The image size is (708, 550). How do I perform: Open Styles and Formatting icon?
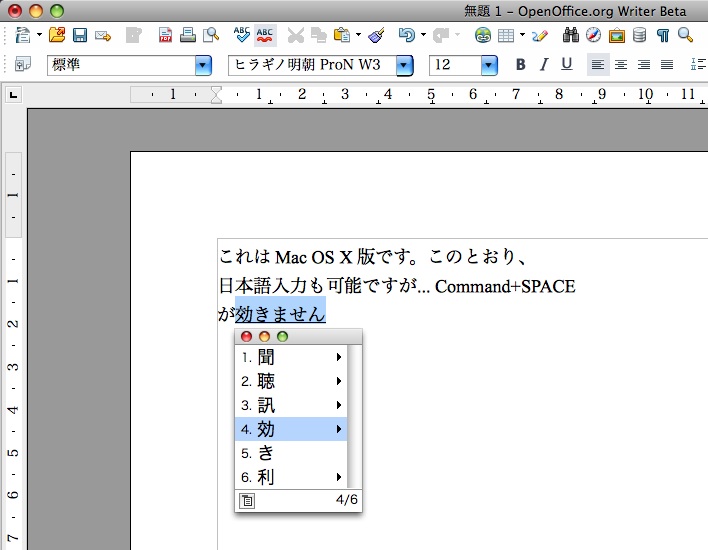coord(23,64)
